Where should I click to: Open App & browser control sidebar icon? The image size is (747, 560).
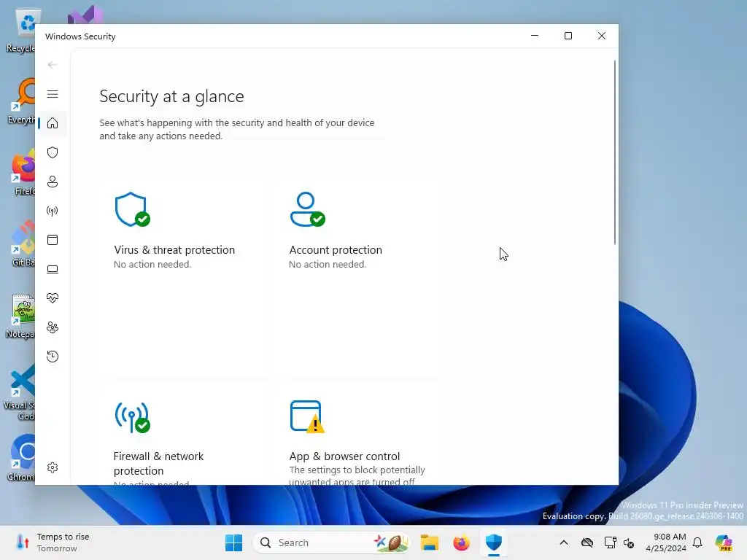(53, 240)
